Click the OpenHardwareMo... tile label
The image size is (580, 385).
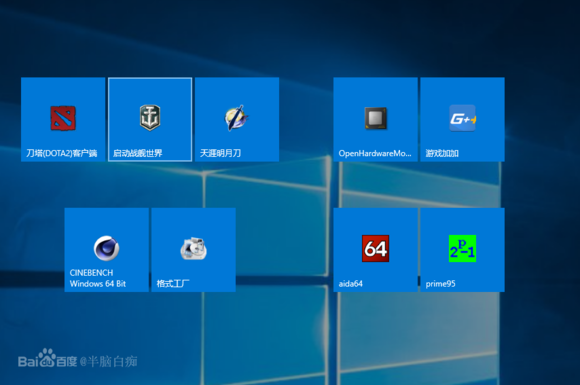pos(375,153)
